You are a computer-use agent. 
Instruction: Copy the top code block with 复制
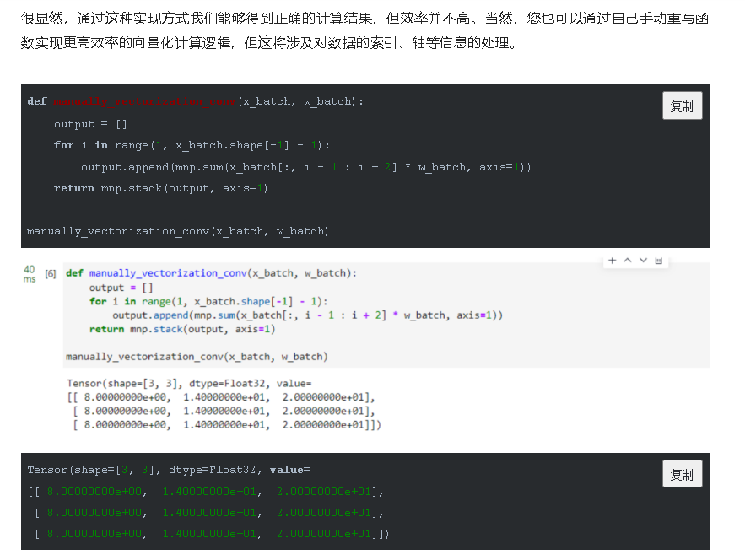682,106
